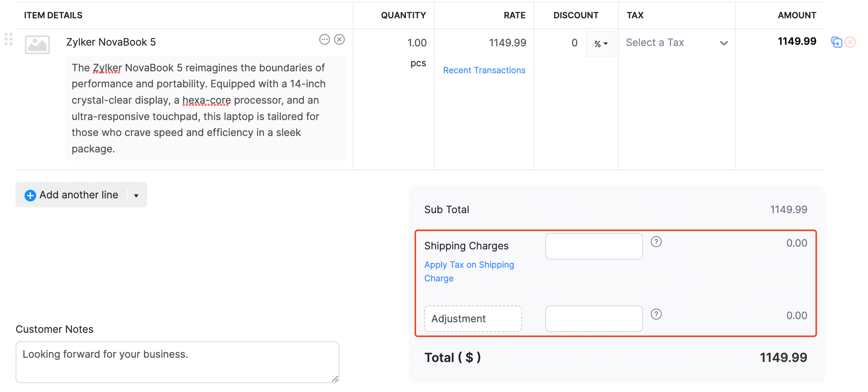This screenshot has width=868, height=392.
Task: Delete the item row with the red X icon
Action: tap(850, 42)
